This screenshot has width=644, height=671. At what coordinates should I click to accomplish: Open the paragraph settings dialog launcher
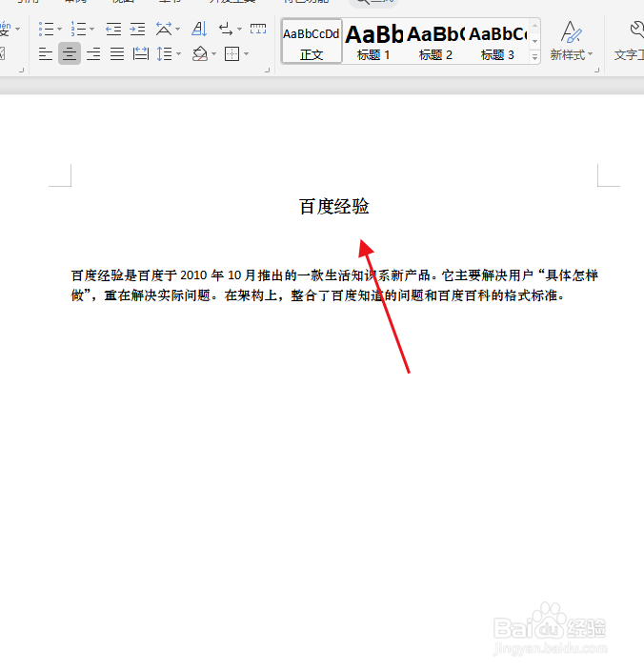pyautogui.click(x=268, y=70)
